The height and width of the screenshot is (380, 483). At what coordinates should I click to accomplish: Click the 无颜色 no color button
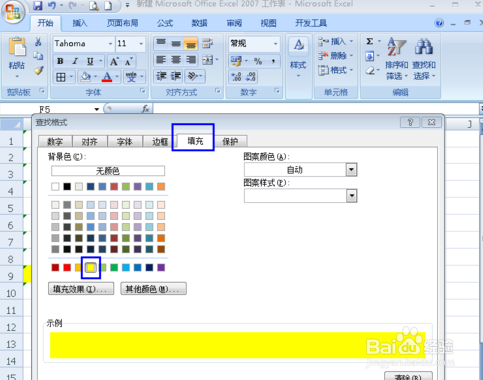(x=108, y=171)
